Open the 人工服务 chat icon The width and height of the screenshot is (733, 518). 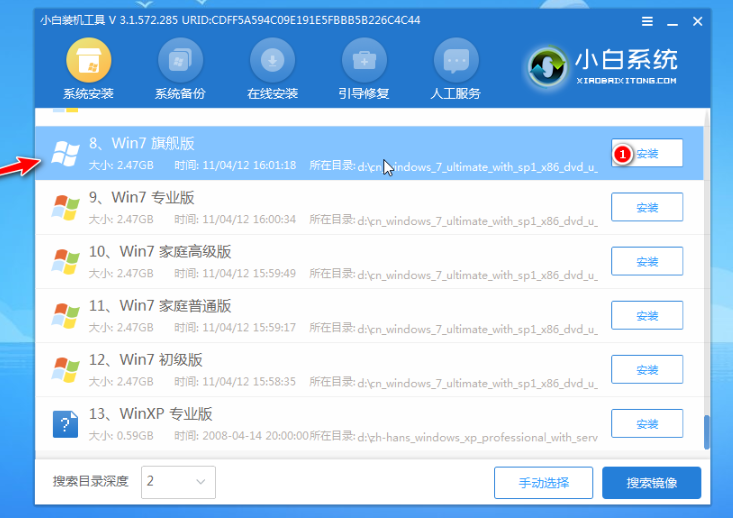point(456,62)
